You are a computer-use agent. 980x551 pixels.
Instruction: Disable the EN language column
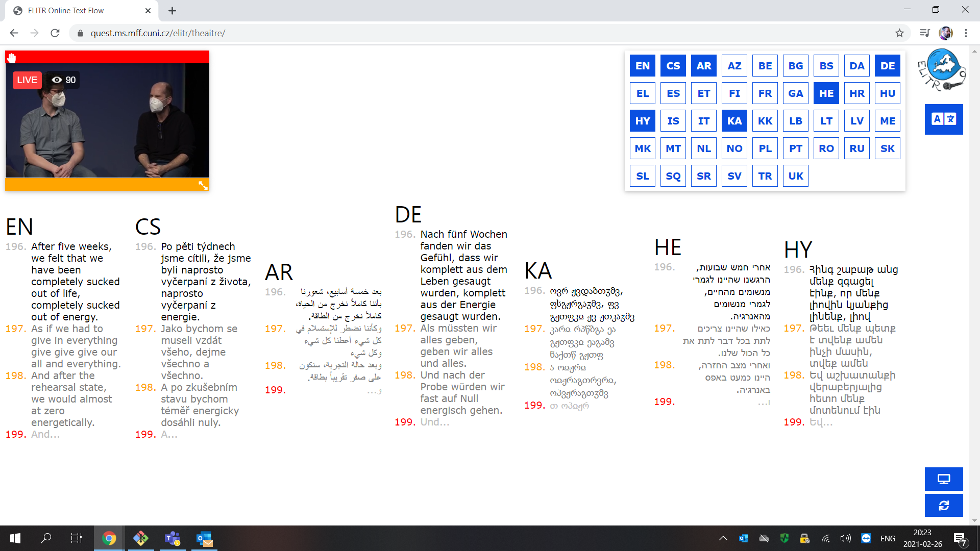point(642,66)
